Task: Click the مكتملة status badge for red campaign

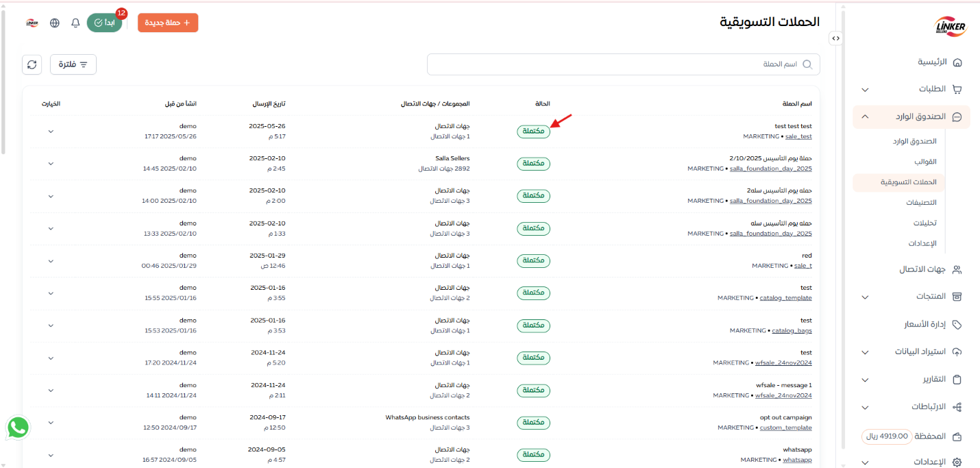Action: point(533,260)
